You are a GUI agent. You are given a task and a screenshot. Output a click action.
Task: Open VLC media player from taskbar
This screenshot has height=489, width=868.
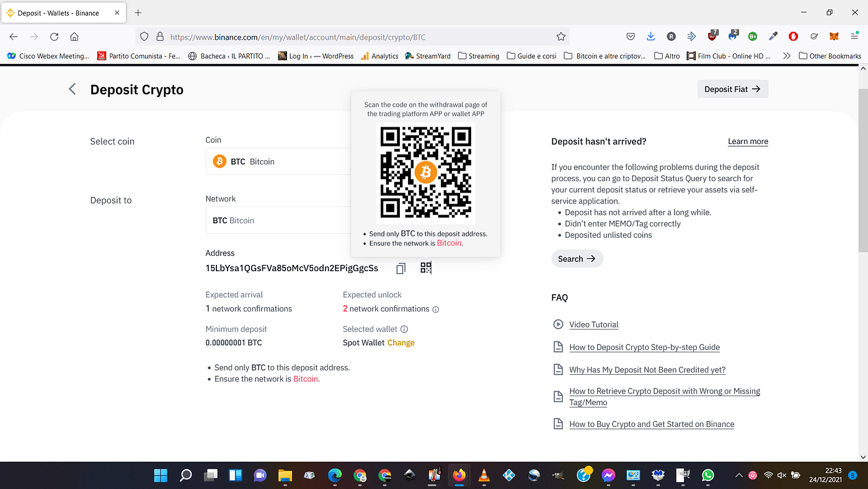[484, 475]
